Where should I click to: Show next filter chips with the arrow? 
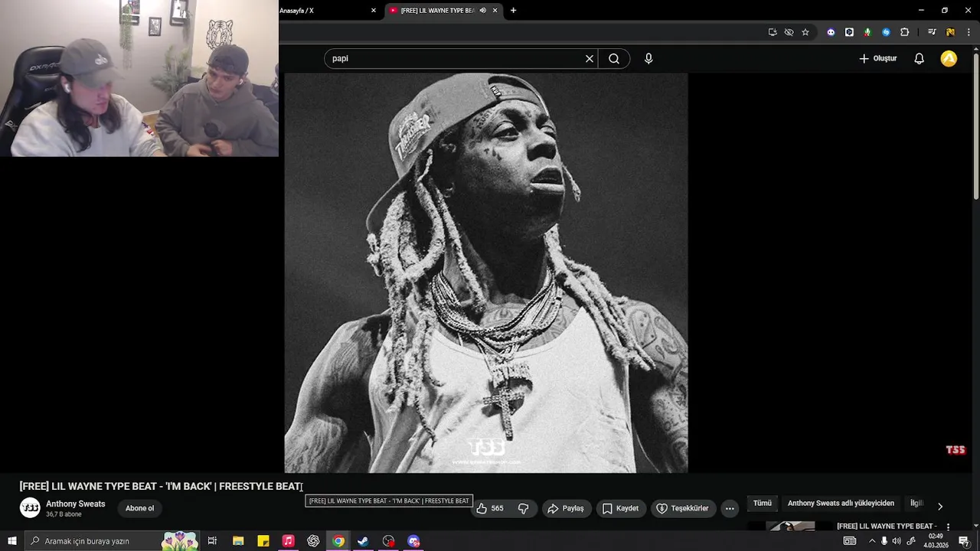click(x=940, y=506)
